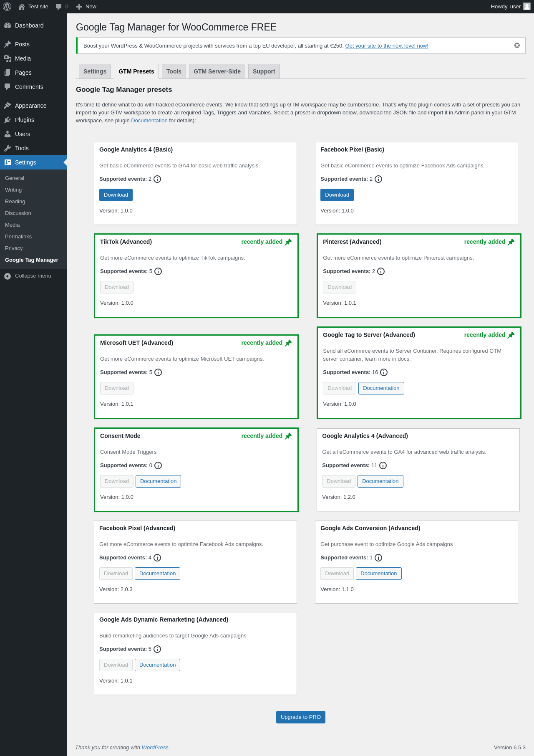Click 'Howdy, user' account text

tap(506, 7)
